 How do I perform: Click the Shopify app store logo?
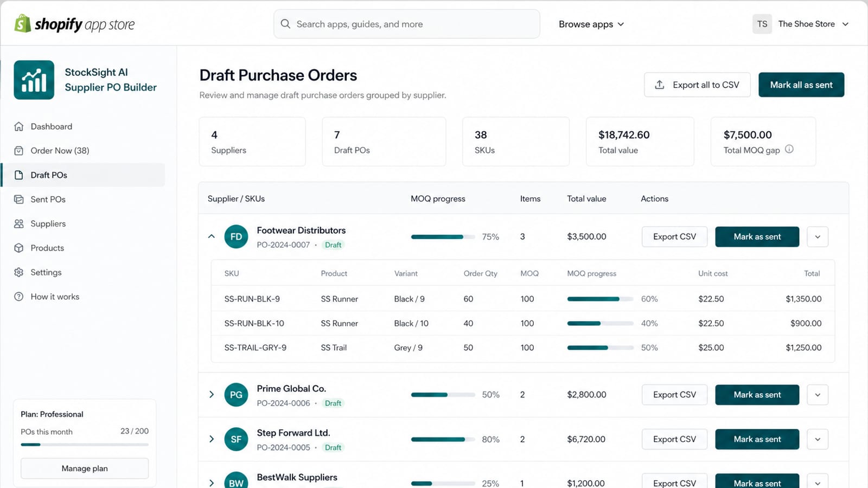tap(74, 24)
